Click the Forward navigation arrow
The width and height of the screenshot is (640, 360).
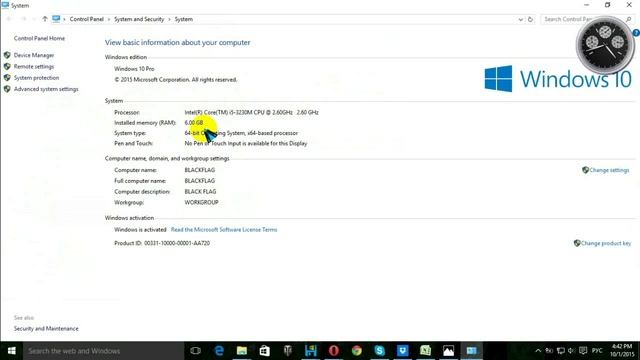24,19
